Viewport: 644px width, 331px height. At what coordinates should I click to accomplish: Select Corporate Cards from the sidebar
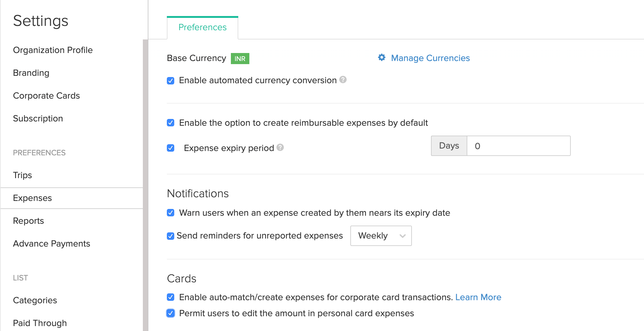46,96
